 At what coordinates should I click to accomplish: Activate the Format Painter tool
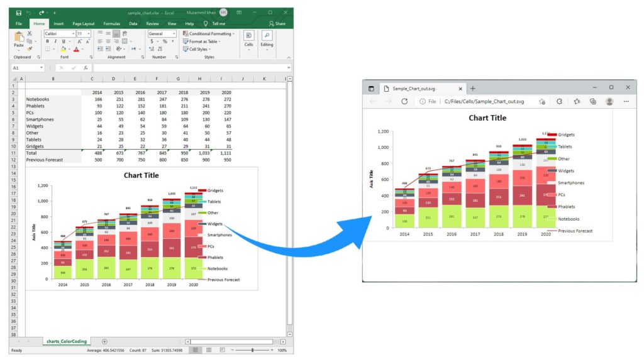click(31, 48)
